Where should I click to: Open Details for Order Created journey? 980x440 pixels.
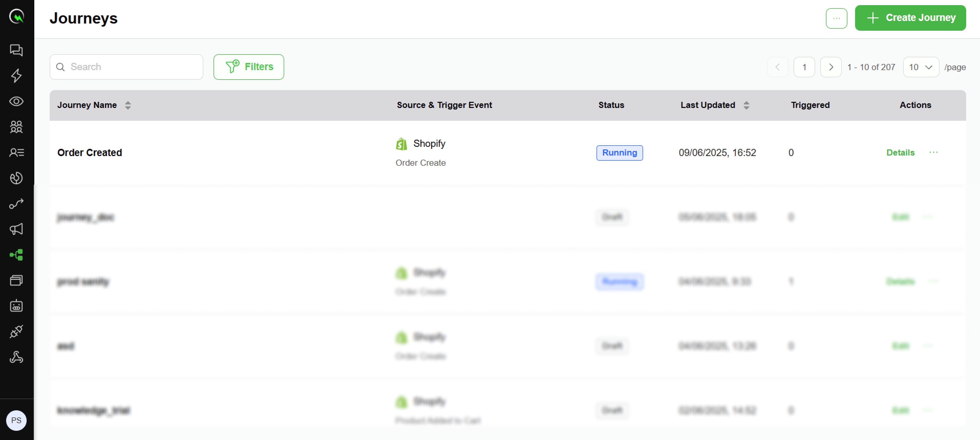point(900,152)
